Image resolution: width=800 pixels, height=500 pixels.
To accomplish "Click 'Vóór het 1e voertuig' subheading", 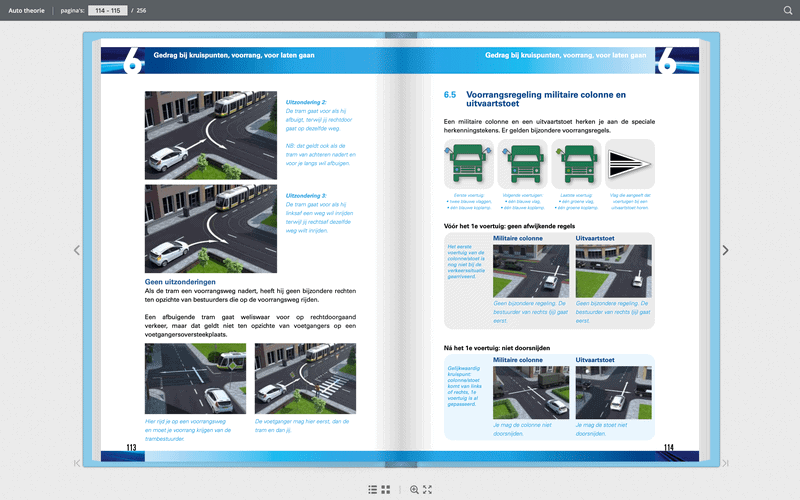I will pos(509,226).
